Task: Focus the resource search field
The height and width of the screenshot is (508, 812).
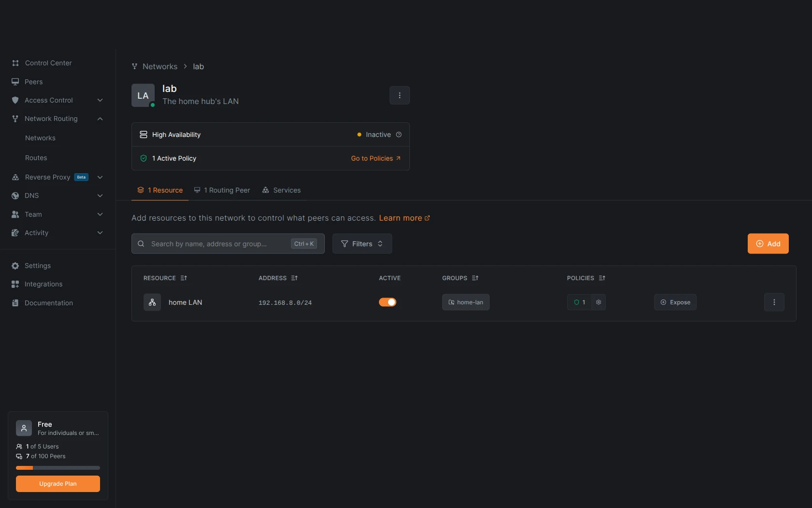Action: (228, 244)
